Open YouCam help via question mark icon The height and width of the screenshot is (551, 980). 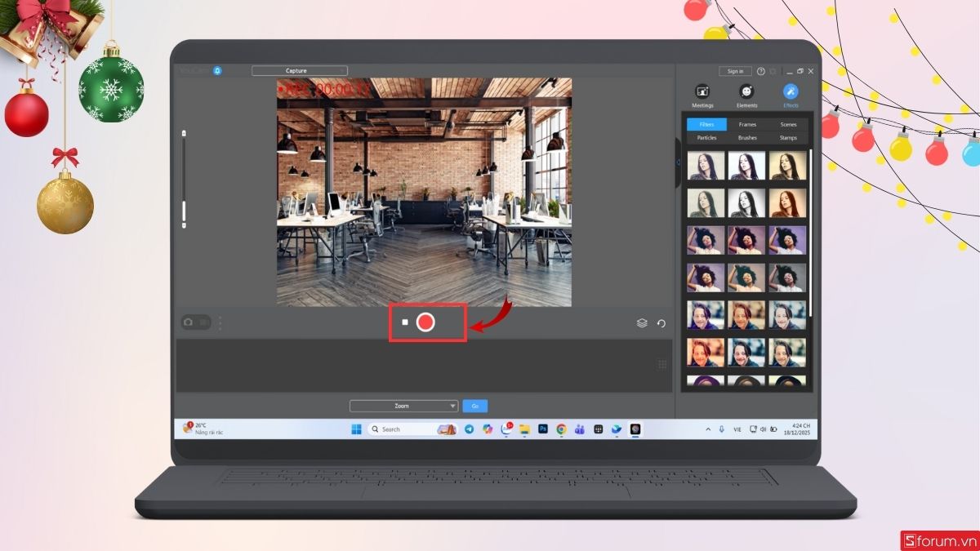(762, 71)
